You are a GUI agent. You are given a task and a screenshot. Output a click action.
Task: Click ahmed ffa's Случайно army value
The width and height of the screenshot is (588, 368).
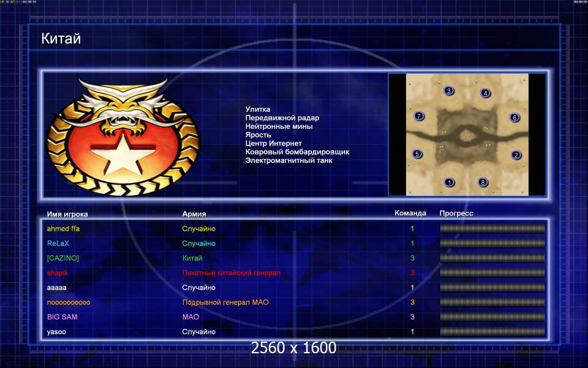[x=198, y=229]
